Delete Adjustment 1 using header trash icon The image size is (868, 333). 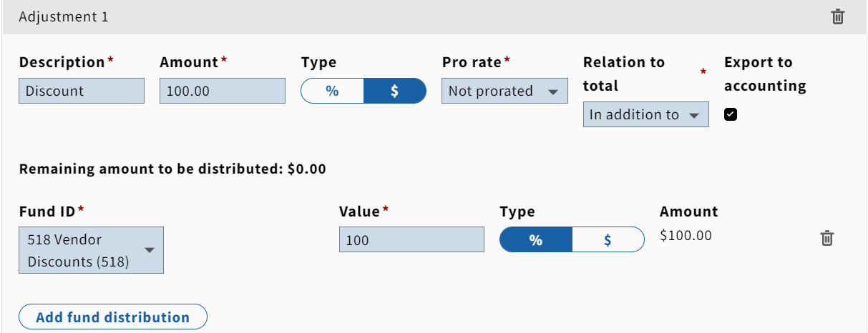(x=838, y=17)
